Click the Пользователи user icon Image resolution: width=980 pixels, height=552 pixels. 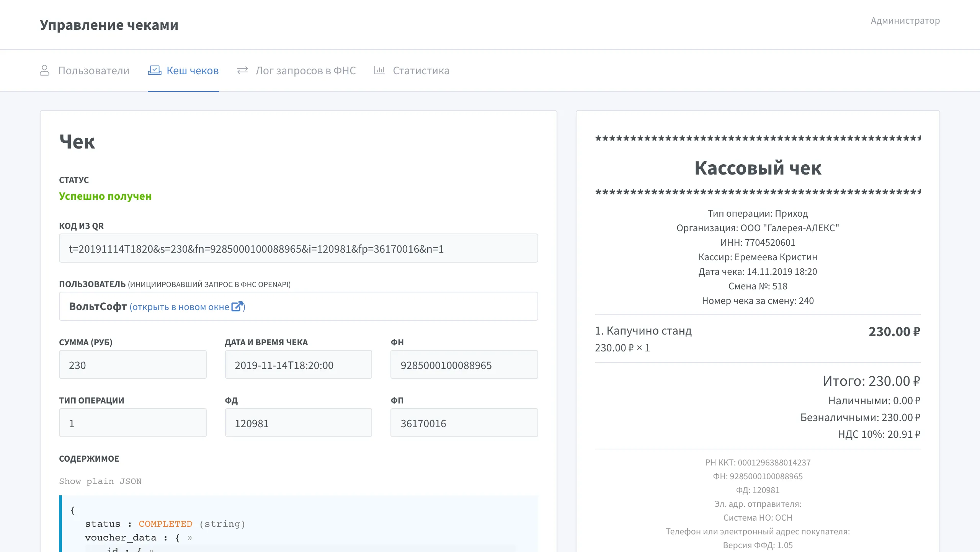click(45, 70)
